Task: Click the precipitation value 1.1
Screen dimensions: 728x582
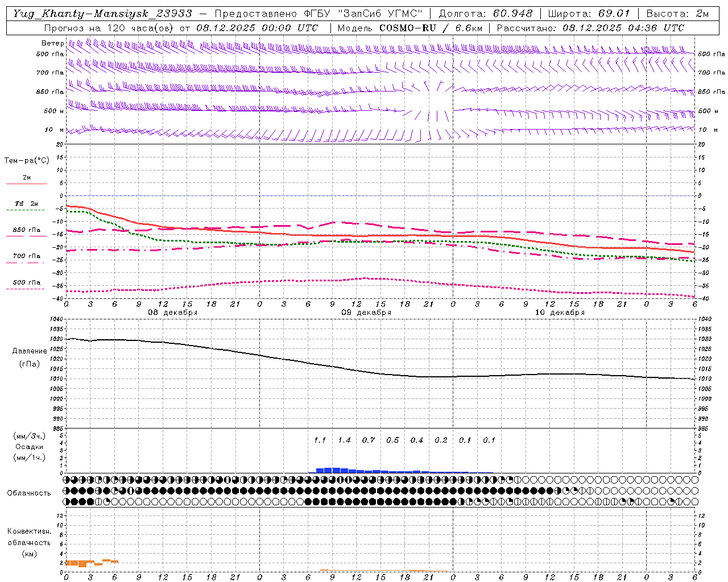Action: pos(320,440)
